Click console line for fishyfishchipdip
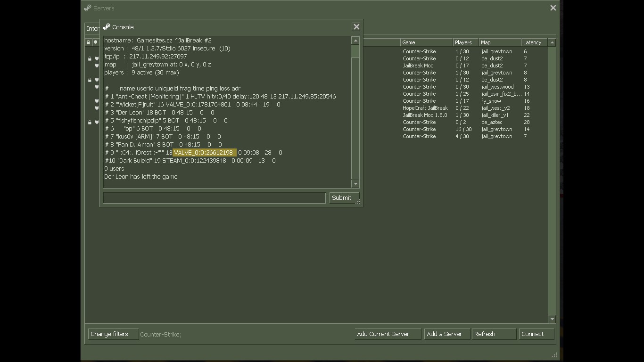 (166, 121)
